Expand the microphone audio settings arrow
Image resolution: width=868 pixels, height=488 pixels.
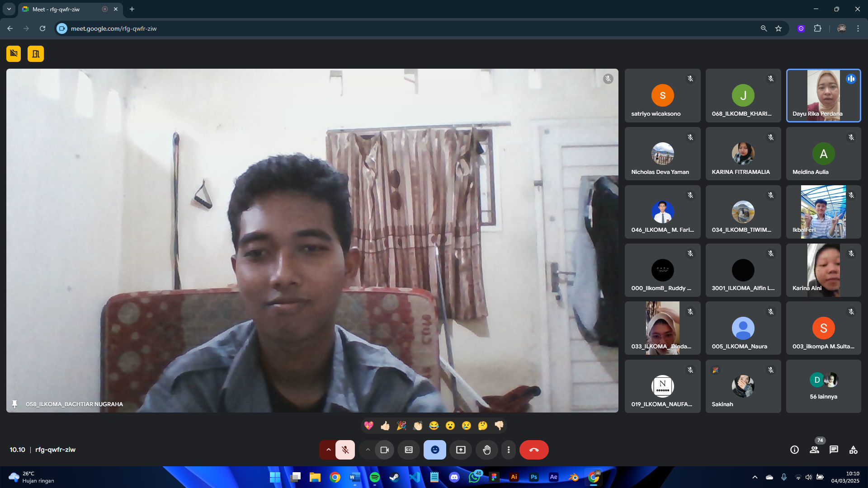(328, 450)
